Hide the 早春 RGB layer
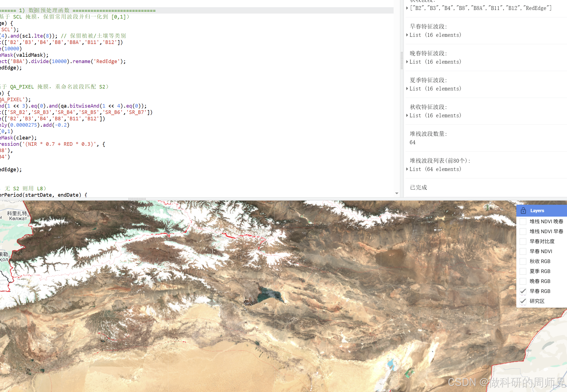Viewport: 567px width, 392px height. (523, 291)
